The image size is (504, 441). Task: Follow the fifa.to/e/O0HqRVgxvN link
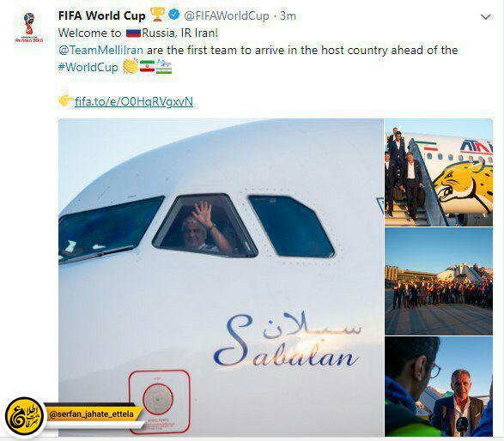point(134,101)
